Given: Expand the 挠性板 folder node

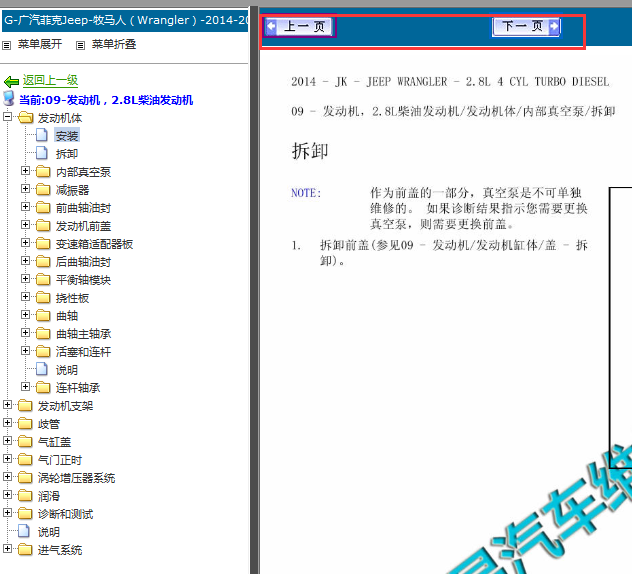Looking at the screenshot, I should click(25, 297).
